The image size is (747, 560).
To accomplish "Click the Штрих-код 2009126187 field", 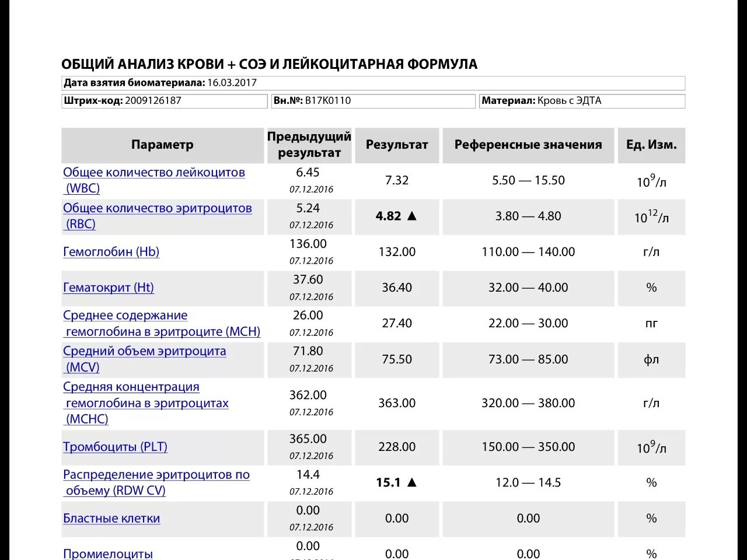I will point(165,101).
